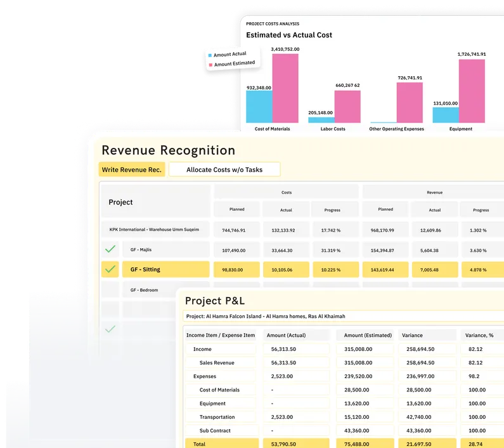The image size is (504, 448).
Task: Select the Cost of Materials P&L row
Action: 221,390
